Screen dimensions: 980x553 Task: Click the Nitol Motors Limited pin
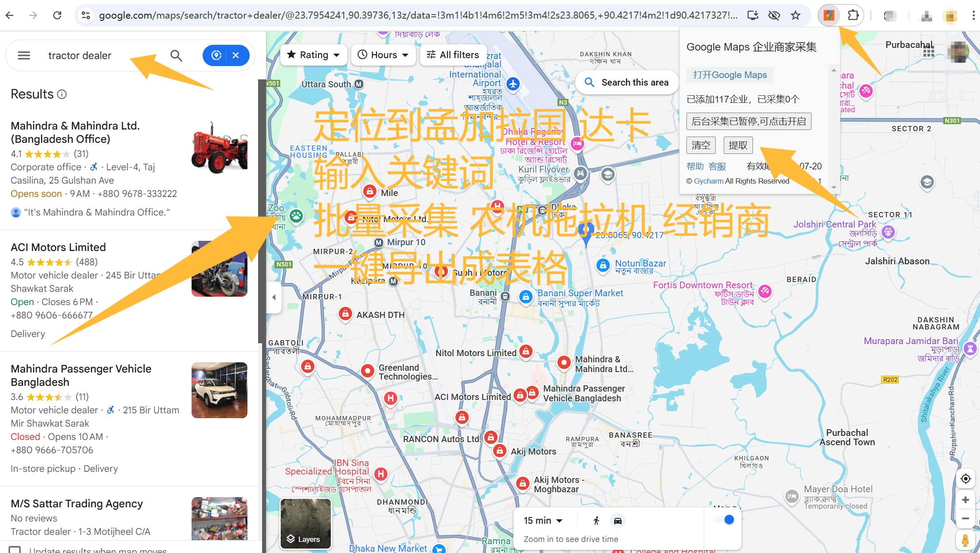(526, 353)
